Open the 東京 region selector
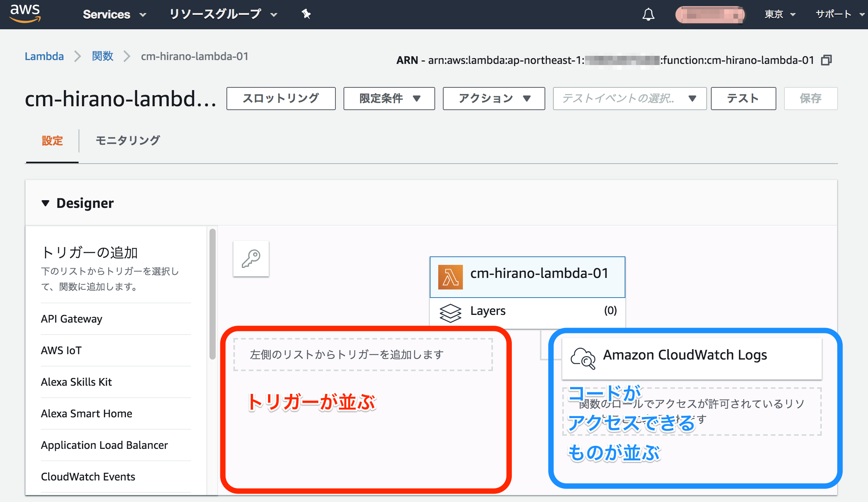Viewport: 868px width, 502px height. point(780,15)
